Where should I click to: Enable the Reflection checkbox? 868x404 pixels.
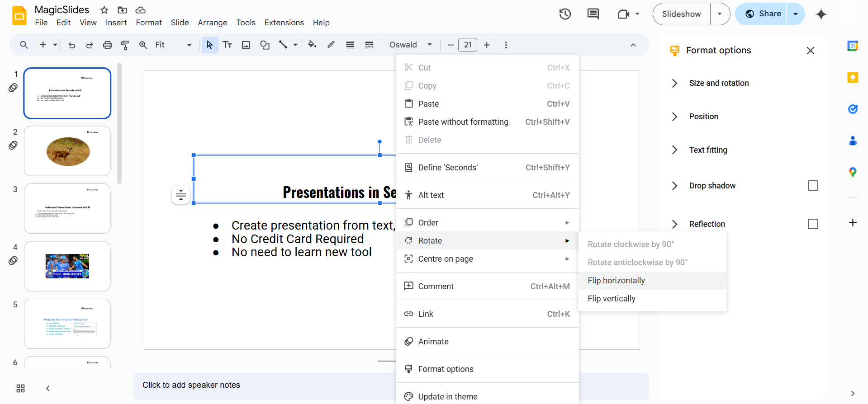pyautogui.click(x=813, y=224)
